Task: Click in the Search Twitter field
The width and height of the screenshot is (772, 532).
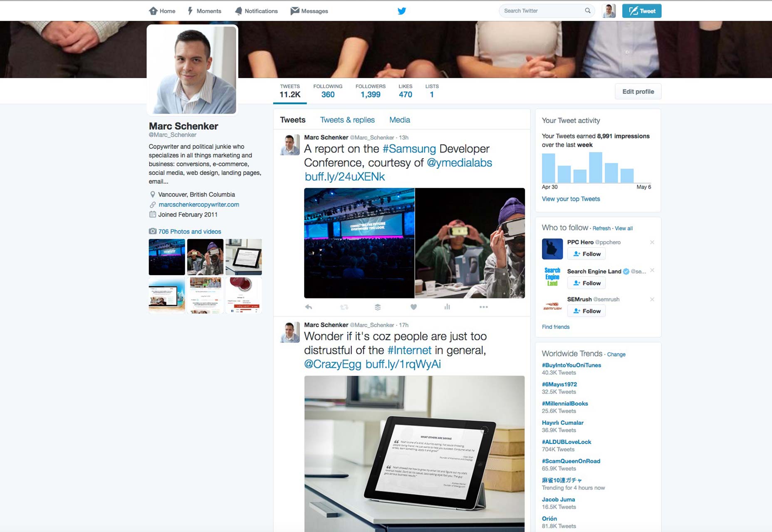Action: click(x=542, y=11)
